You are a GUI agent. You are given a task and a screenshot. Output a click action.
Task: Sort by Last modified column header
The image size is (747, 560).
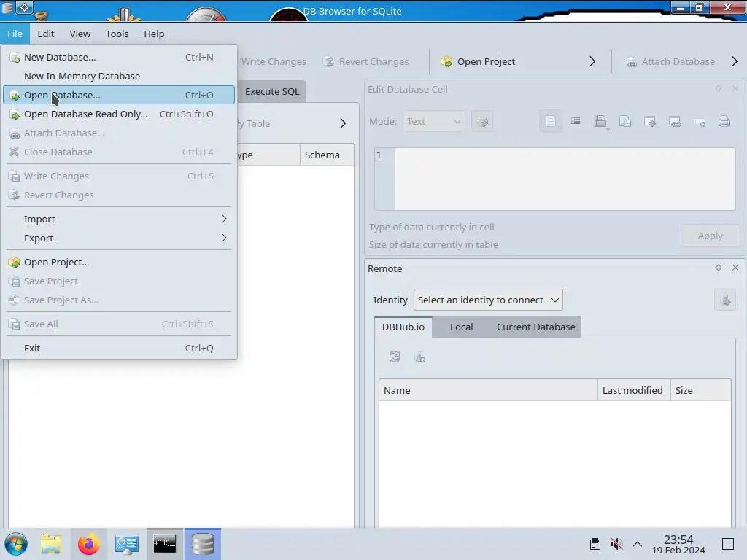click(634, 391)
